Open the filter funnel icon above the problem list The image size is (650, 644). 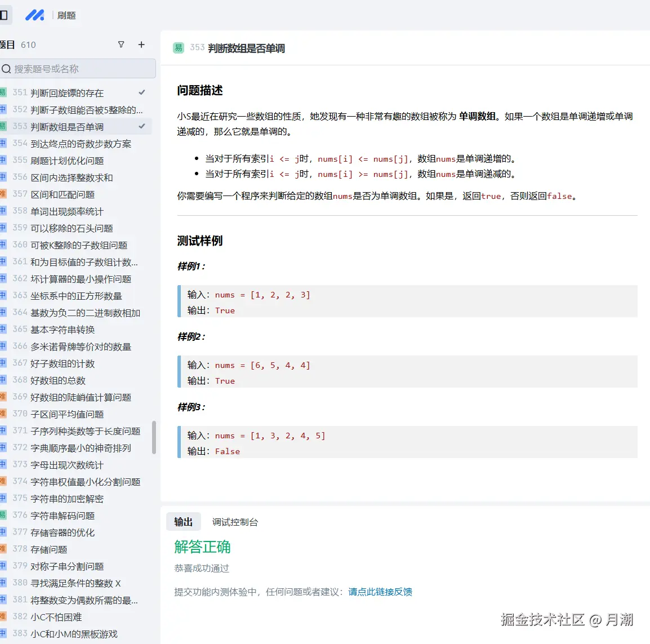coord(121,45)
